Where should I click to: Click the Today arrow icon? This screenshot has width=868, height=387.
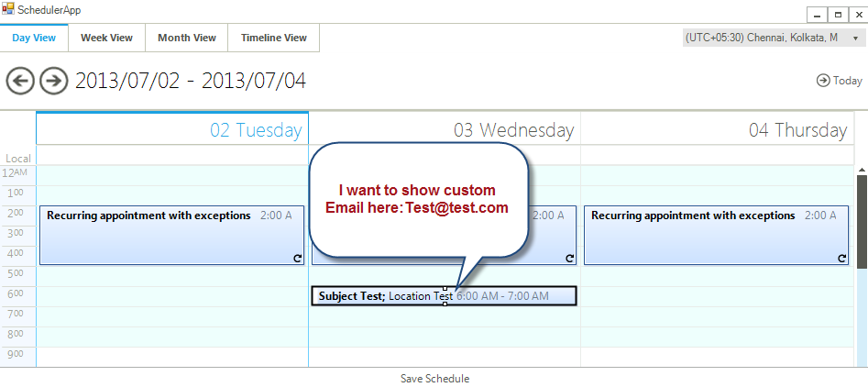click(822, 81)
